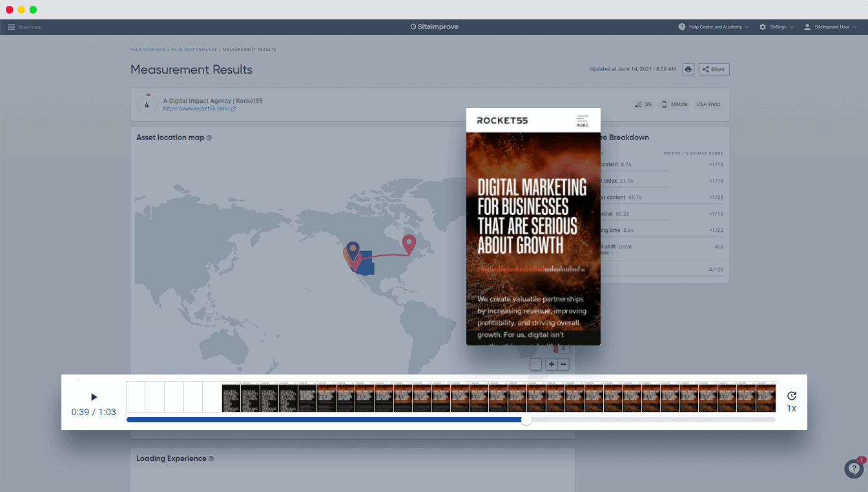Click the Asset location map info icon

click(x=209, y=138)
